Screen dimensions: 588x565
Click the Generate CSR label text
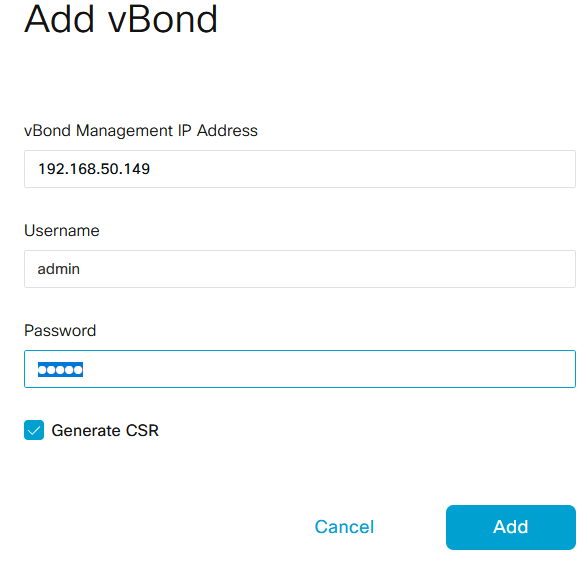click(x=105, y=430)
